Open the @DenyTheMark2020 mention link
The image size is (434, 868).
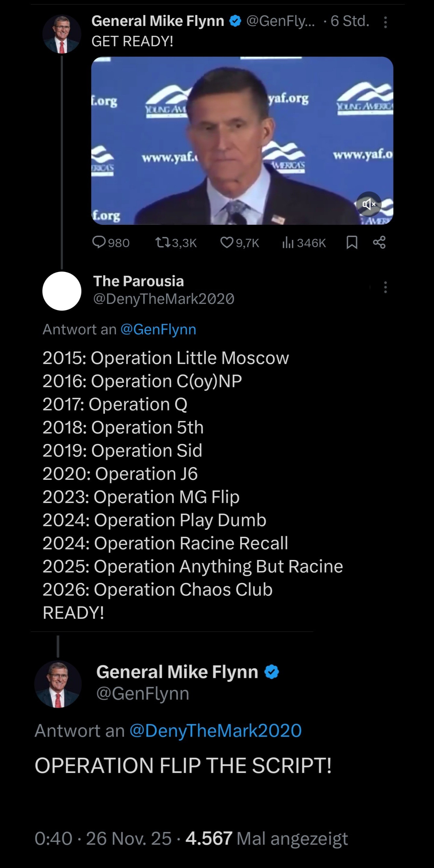pos(215,730)
